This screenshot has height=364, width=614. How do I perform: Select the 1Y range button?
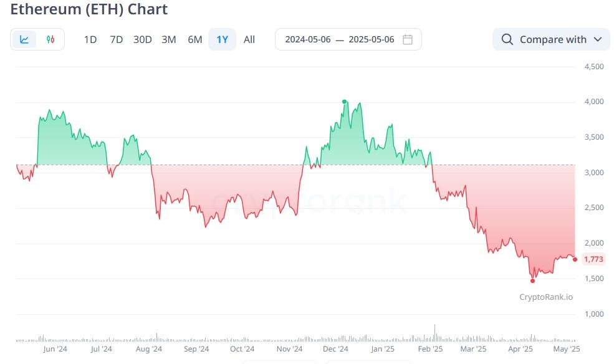point(222,39)
